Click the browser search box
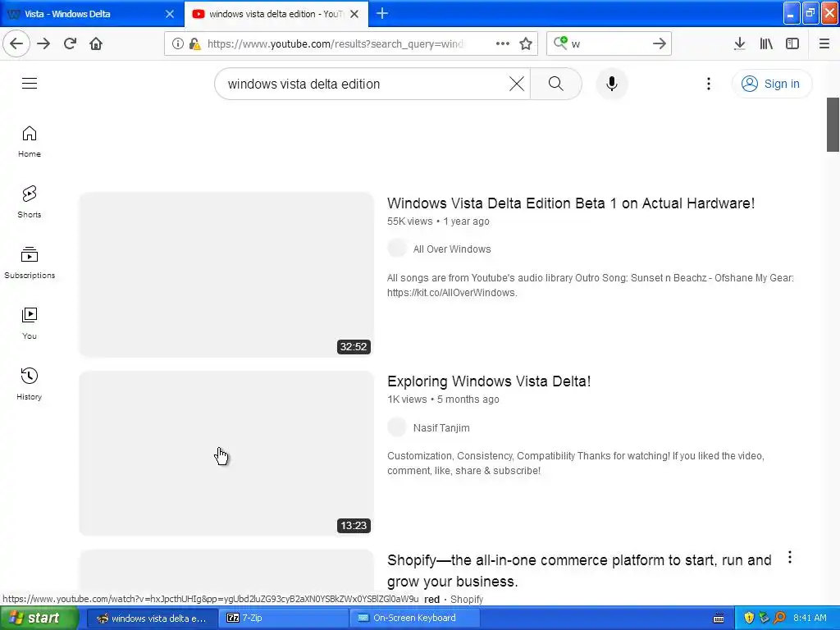Image resolution: width=840 pixels, height=630 pixels. pos(609,43)
